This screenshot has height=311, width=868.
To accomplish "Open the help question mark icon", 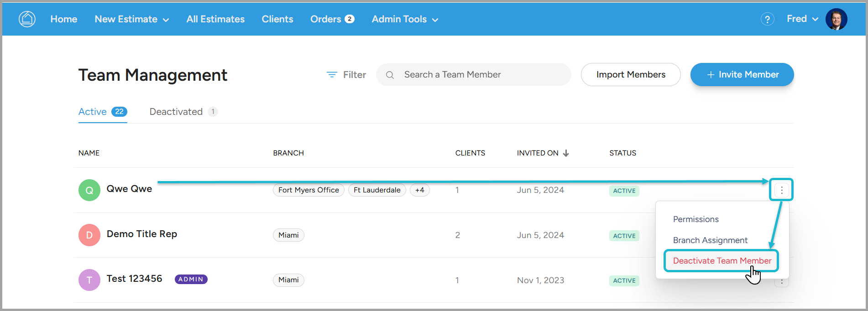I will coord(767,19).
